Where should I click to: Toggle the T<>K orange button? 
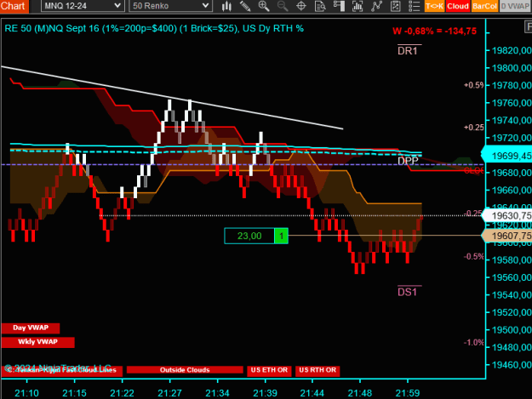(x=434, y=6)
